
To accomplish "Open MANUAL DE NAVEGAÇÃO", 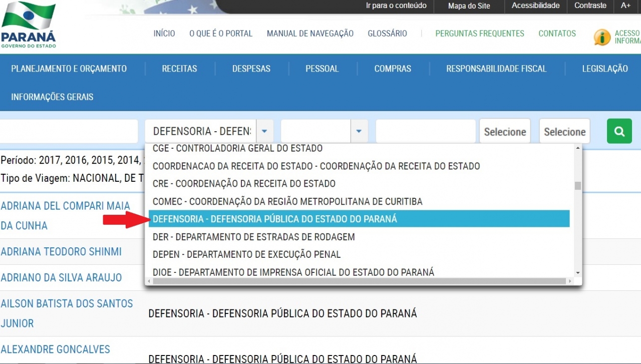I will pos(310,34).
